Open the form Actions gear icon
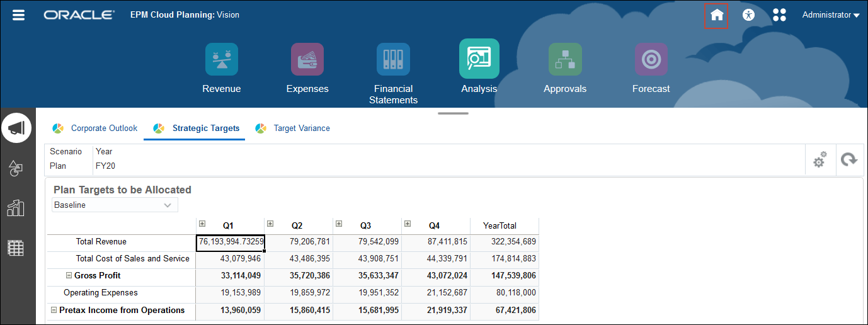Viewport: 868px width, 325px height. pos(819,160)
